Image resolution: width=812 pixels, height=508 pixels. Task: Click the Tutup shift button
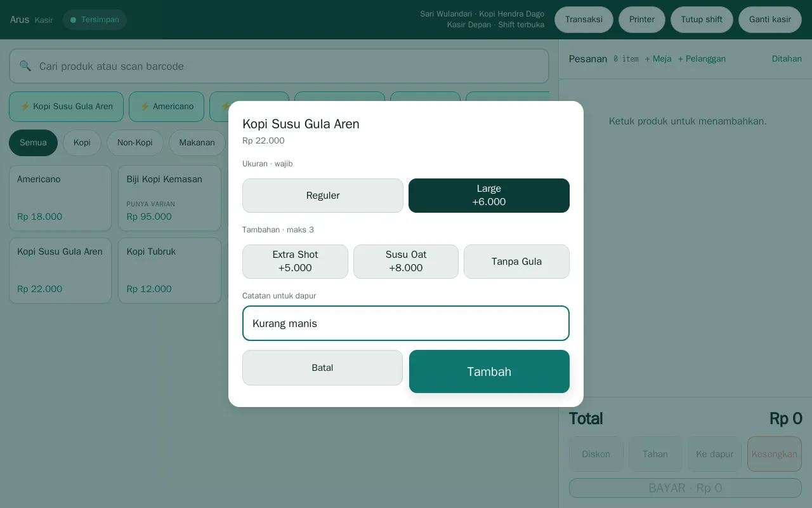(702, 20)
